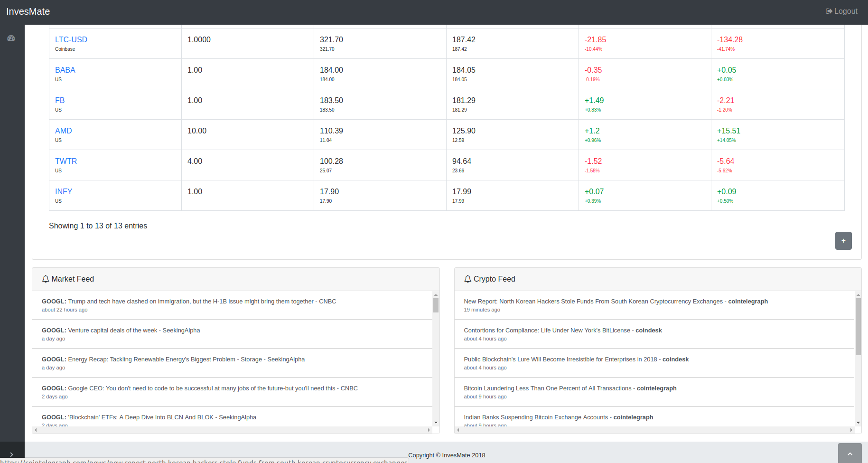Click the BABA daily change '-0.35'
Image resolution: width=868 pixels, height=463 pixels.
point(593,70)
